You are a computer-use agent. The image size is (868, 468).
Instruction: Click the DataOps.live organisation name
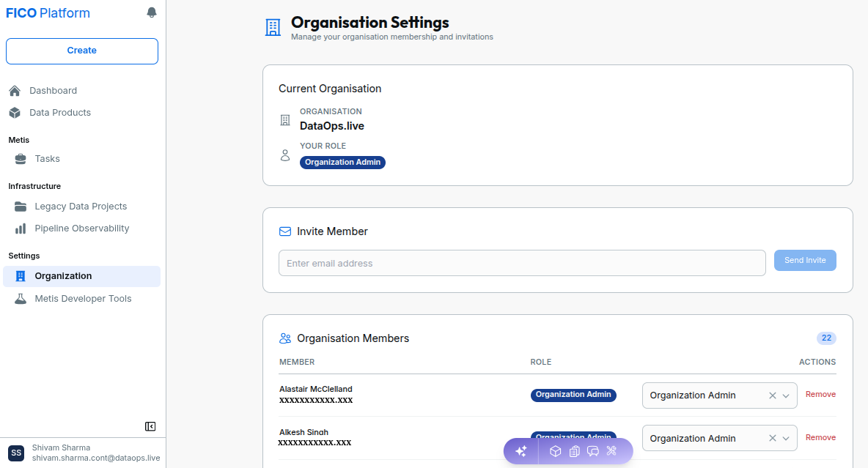(332, 126)
